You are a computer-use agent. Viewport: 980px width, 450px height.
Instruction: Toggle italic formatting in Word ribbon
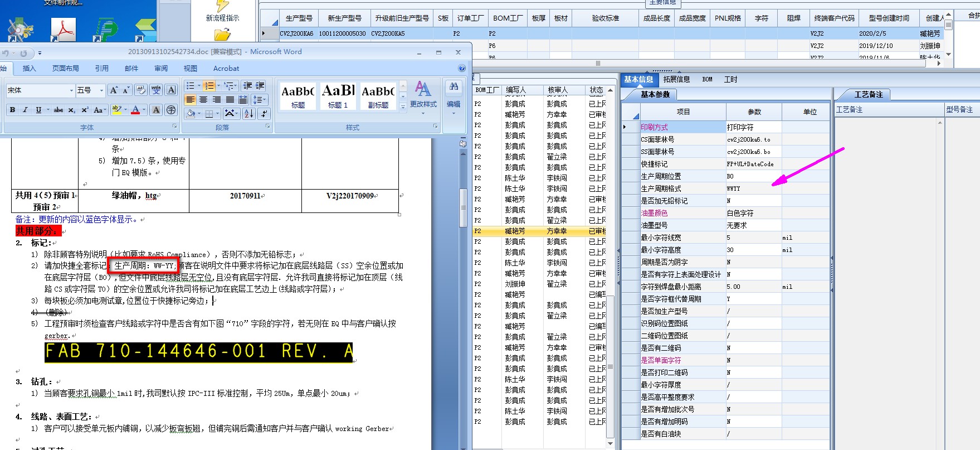click(x=25, y=110)
